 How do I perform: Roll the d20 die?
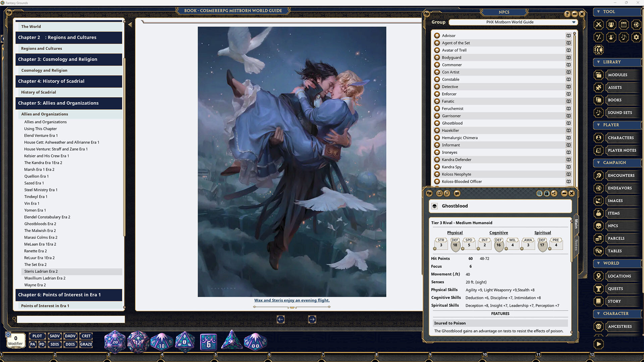(x=115, y=342)
